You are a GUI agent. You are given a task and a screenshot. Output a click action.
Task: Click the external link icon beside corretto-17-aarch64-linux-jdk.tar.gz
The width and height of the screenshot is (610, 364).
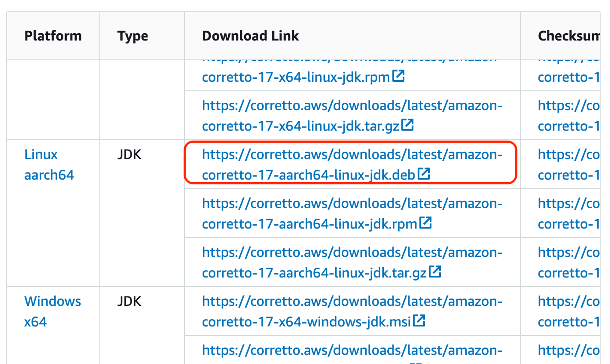pos(435,272)
